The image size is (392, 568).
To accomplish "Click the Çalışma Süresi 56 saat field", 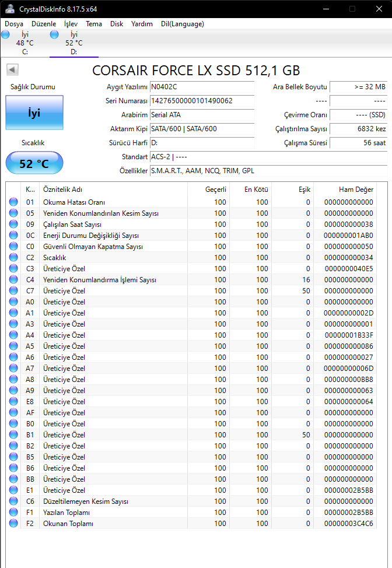I will (359, 143).
